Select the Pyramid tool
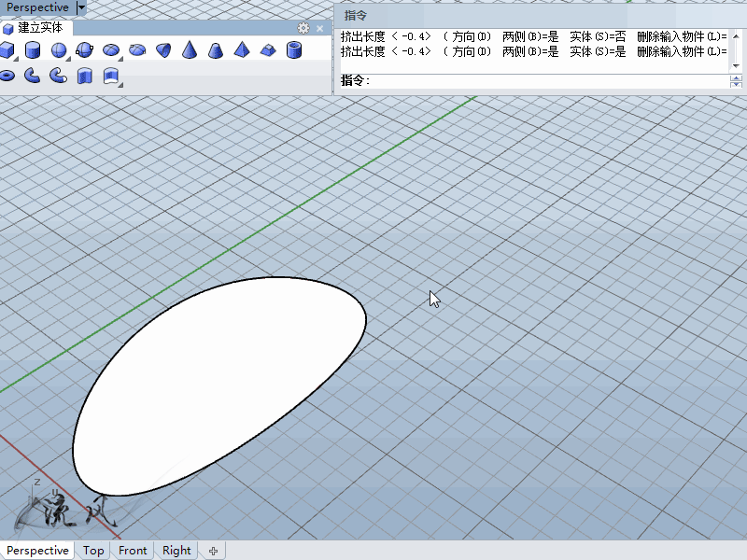The height and width of the screenshot is (560, 747). coord(242,50)
